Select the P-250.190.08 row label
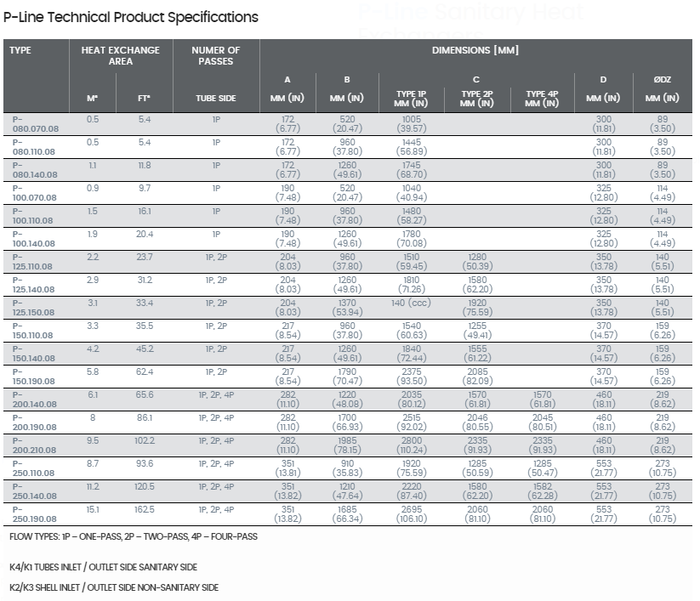 [34, 514]
